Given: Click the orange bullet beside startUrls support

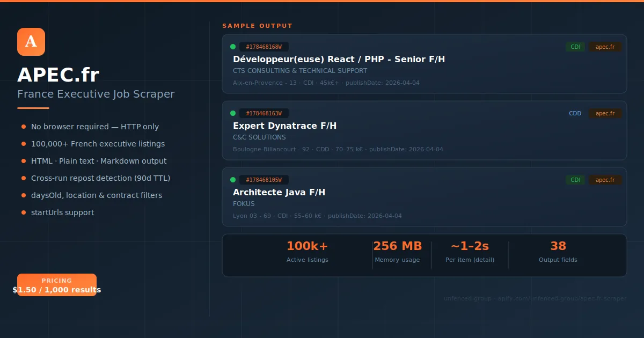Looking at the screenshot, I should 23,212.
